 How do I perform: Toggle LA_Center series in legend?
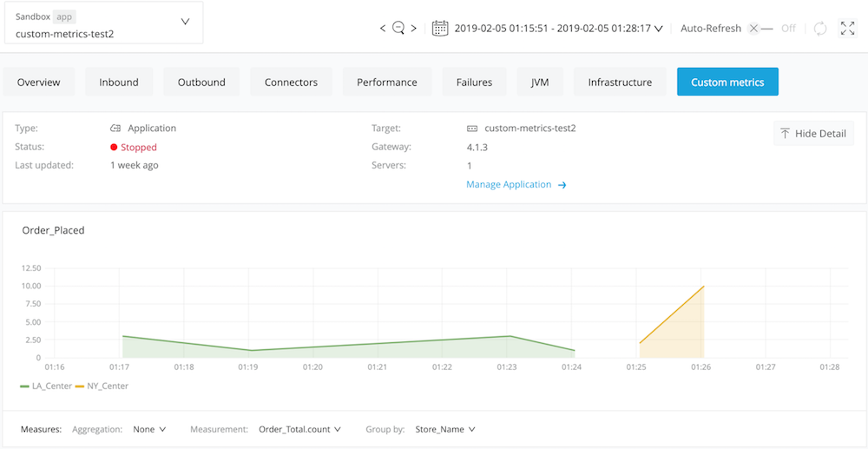click(x=46, y=386)
